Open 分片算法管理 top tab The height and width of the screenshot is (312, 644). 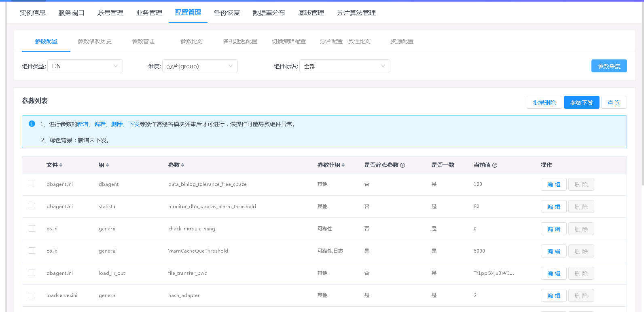click(356, 13)
